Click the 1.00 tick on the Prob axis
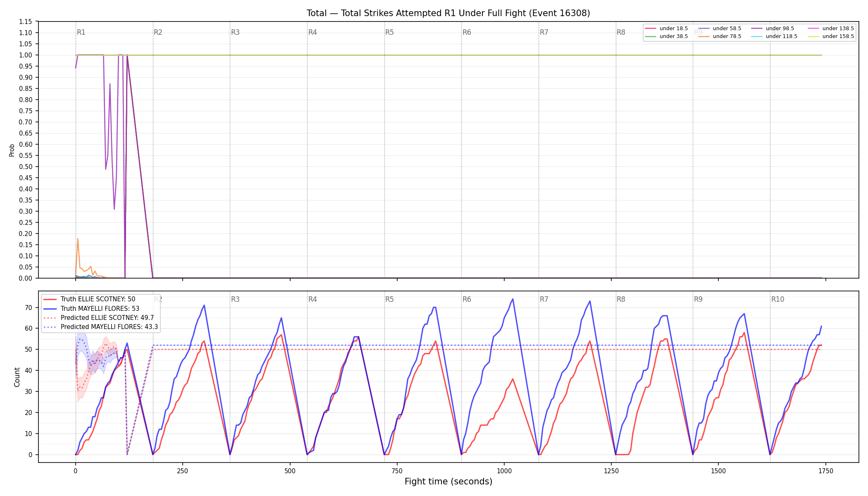 coord(26,55)
